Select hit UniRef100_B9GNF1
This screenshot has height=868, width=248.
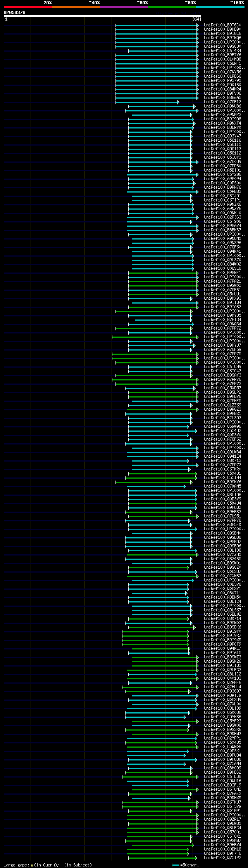tap(222, 273)
